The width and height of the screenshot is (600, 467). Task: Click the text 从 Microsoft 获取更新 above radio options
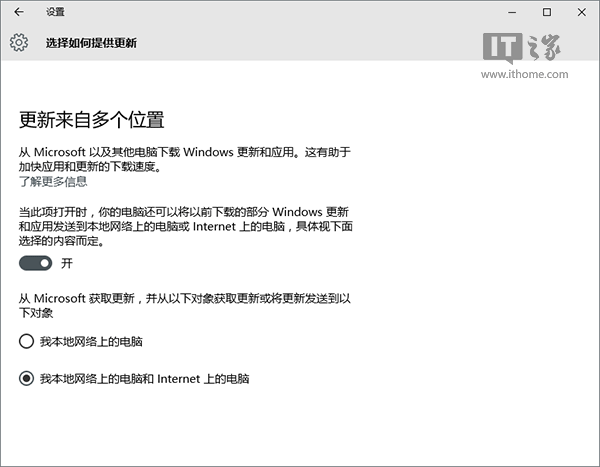click(184, 305)
